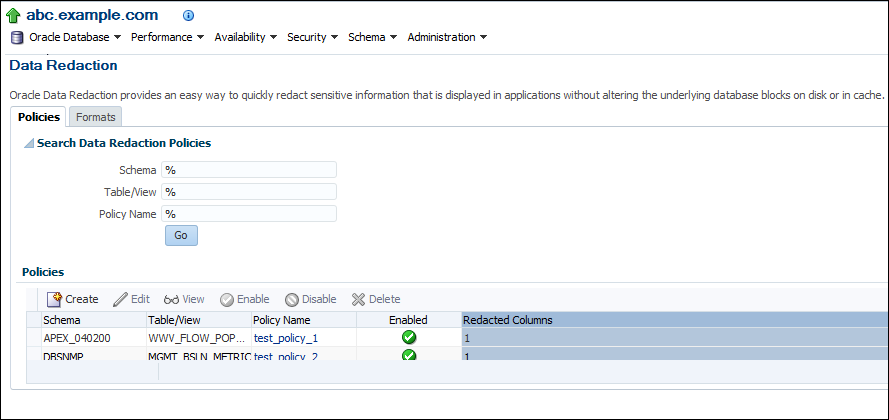The width and height of the screenshot is (889, 420).
Task: Focus the Policy Name search input field
Action: (249, 214)
